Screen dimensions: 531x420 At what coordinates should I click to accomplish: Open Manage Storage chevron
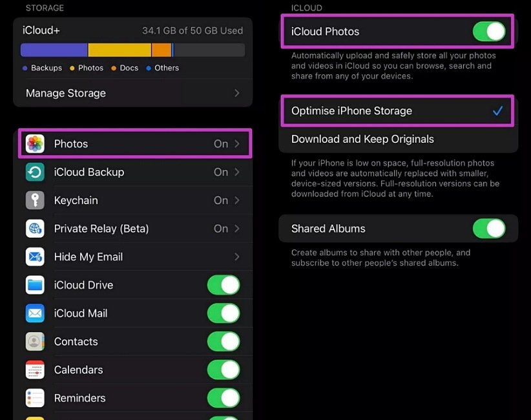coord(237,93)
